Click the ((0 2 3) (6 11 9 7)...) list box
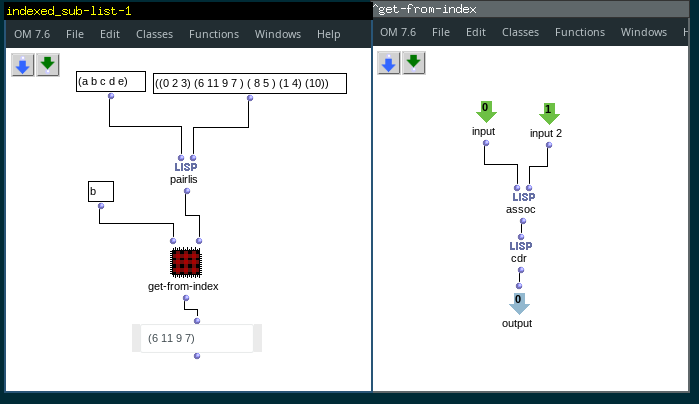Screen dimensions: 699x404 [250, 83]
